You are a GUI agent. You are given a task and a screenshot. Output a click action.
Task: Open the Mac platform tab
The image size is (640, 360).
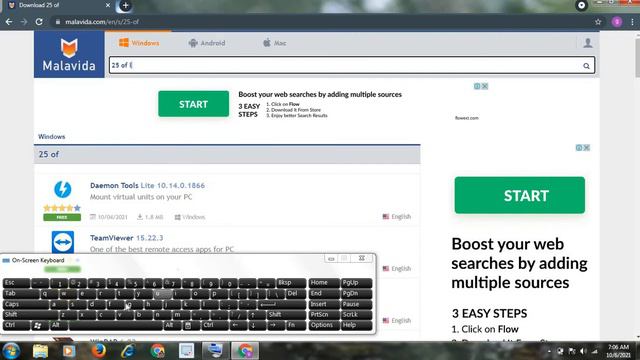point(274,43)
